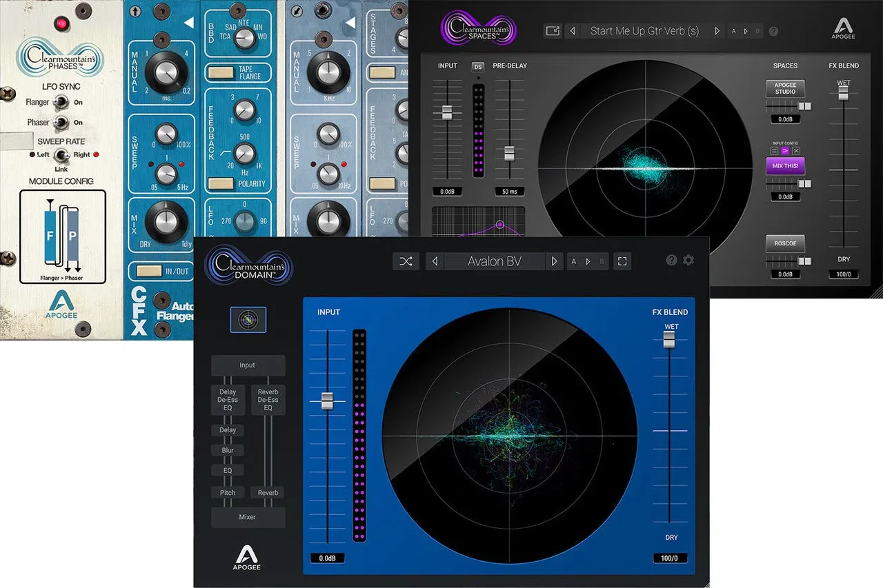Viewport: 883px width, 588px height.
Task: Open the Blur module in Domain
Action: pyautogui.click(x=228, y=450)
